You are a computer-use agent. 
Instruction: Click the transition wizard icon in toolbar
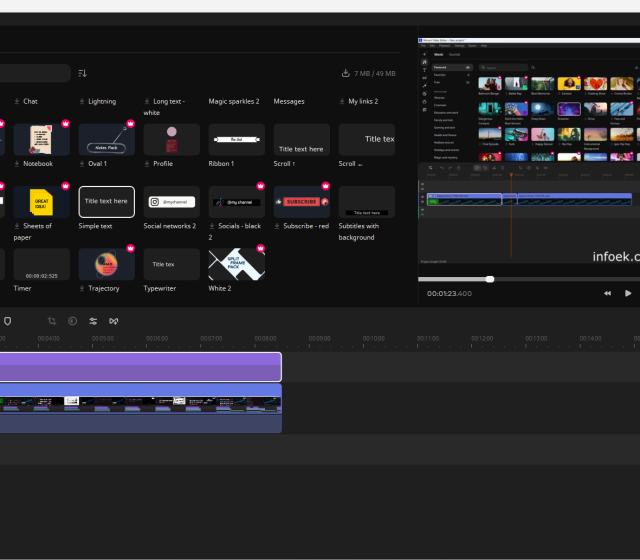[114, 321]
